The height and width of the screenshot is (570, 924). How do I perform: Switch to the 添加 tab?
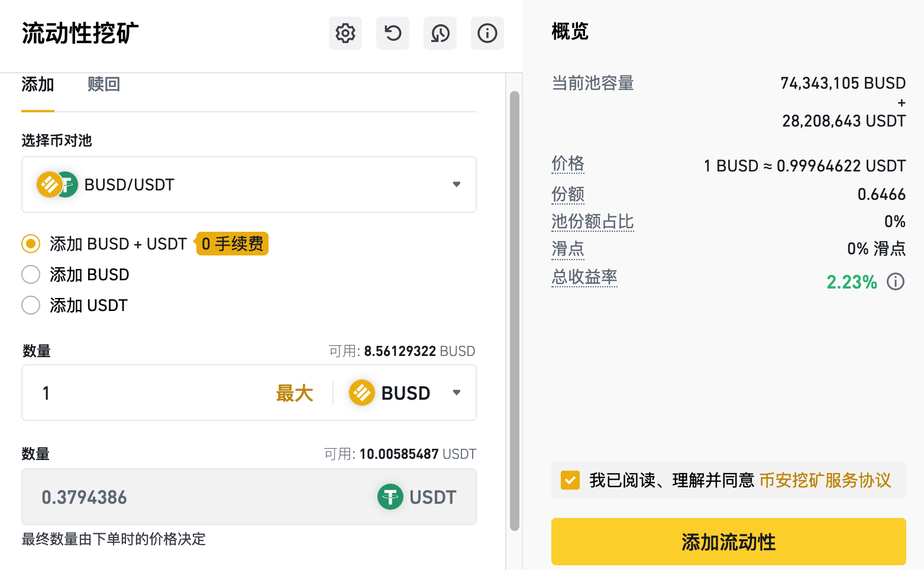38,85
